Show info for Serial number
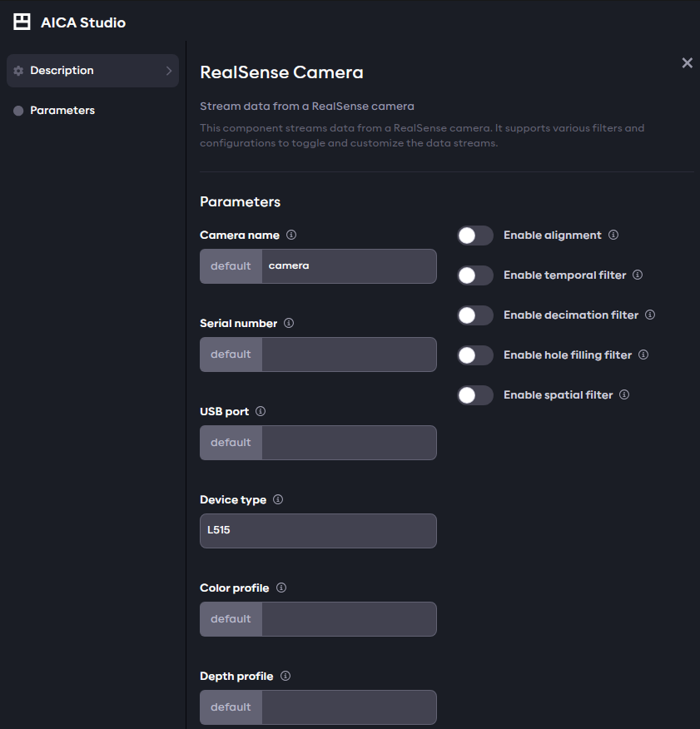 [x=289, y=323]
